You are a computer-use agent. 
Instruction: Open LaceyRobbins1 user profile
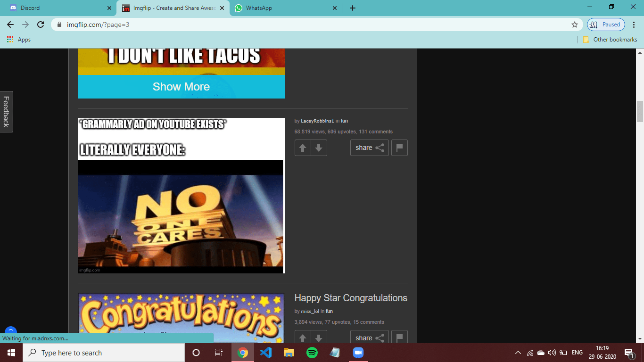pyautogui.click(x=317, y=121)
